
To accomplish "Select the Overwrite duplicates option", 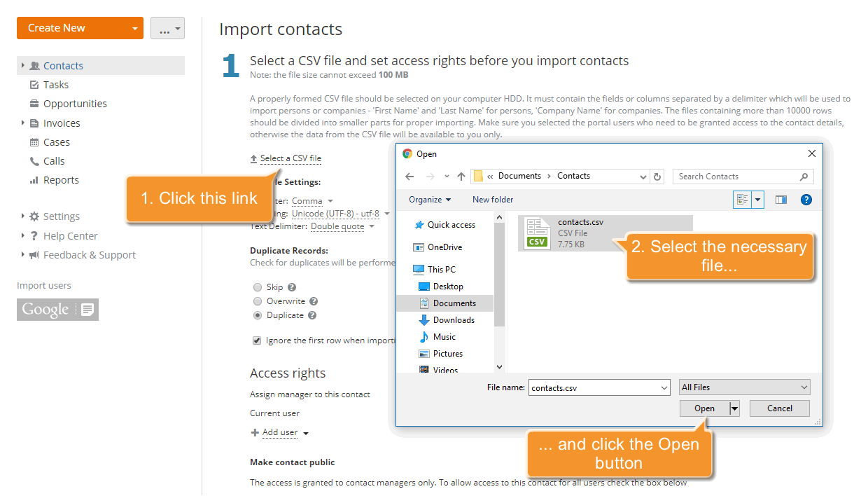I will click(x=258, y=301).
